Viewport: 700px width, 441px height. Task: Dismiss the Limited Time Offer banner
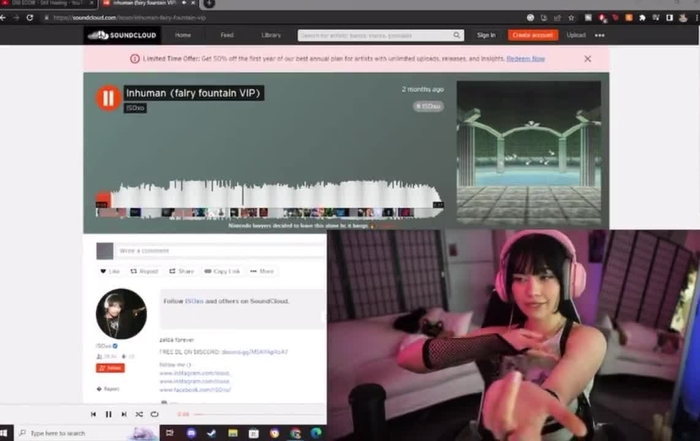coord(588,59)
